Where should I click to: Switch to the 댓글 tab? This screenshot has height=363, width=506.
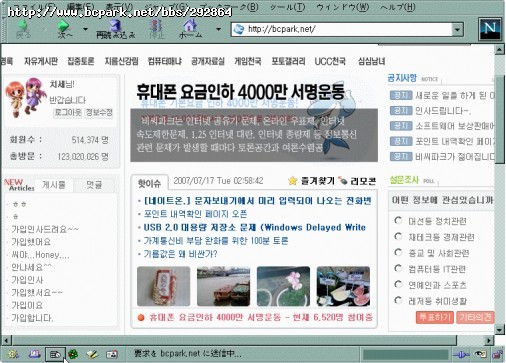click(94, 185)
